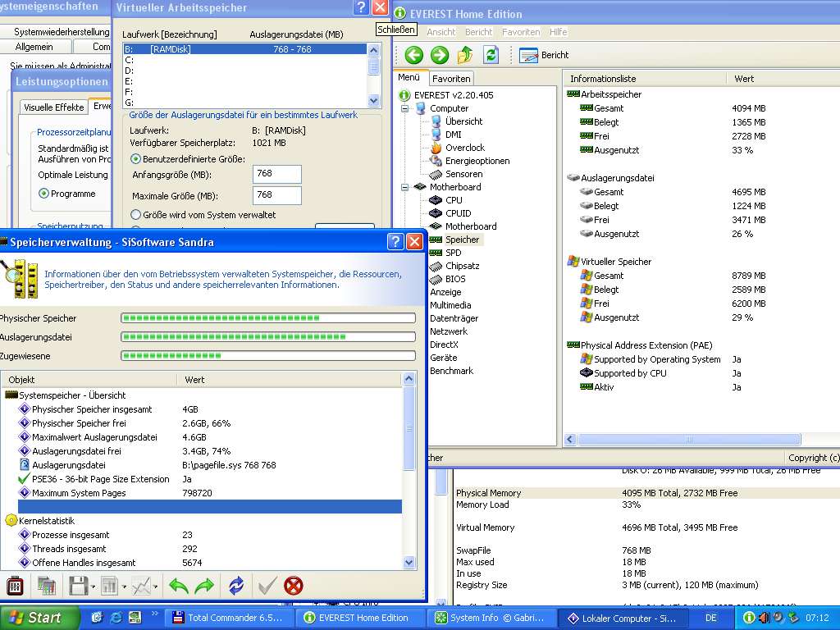Click Anfangsgröße (MB) input field

(x=277, y=174)
